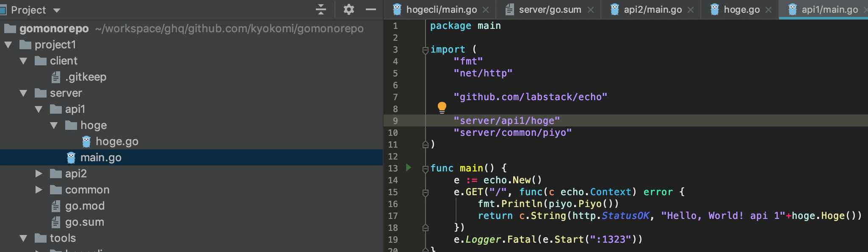This screenshot has height=252, width=868.
Task: Toggle the fold marker on line 15
Action: click(425, 193)
